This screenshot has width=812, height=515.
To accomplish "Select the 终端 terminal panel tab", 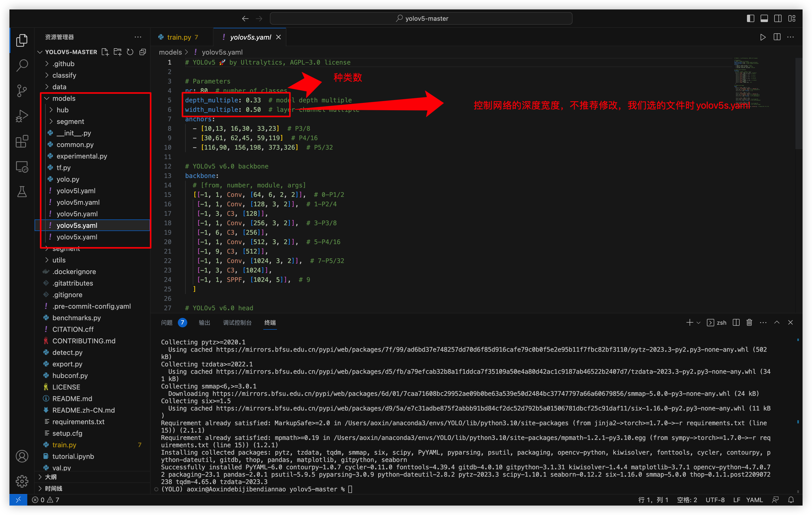I will tap(270, 323).
